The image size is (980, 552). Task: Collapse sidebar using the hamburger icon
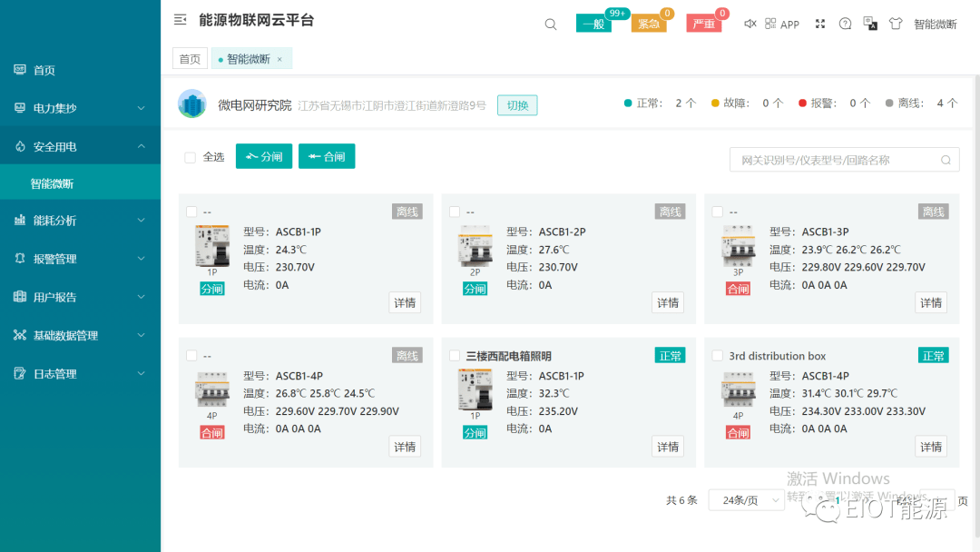181,20
